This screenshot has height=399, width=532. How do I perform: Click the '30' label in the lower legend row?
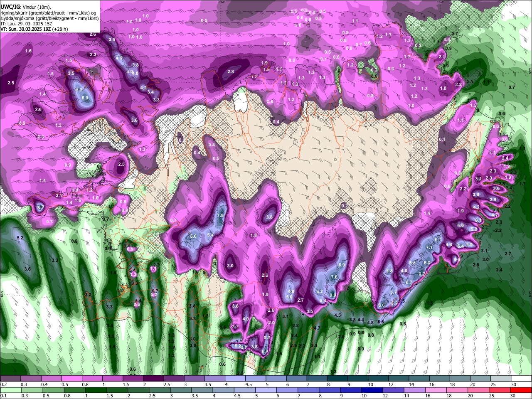(x=513, y=396)
